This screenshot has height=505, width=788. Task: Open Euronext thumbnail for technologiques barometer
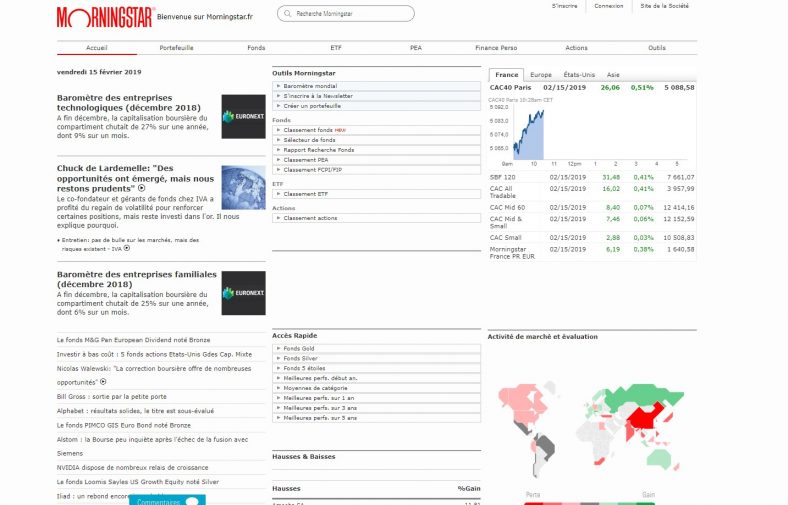coord(244,117)
